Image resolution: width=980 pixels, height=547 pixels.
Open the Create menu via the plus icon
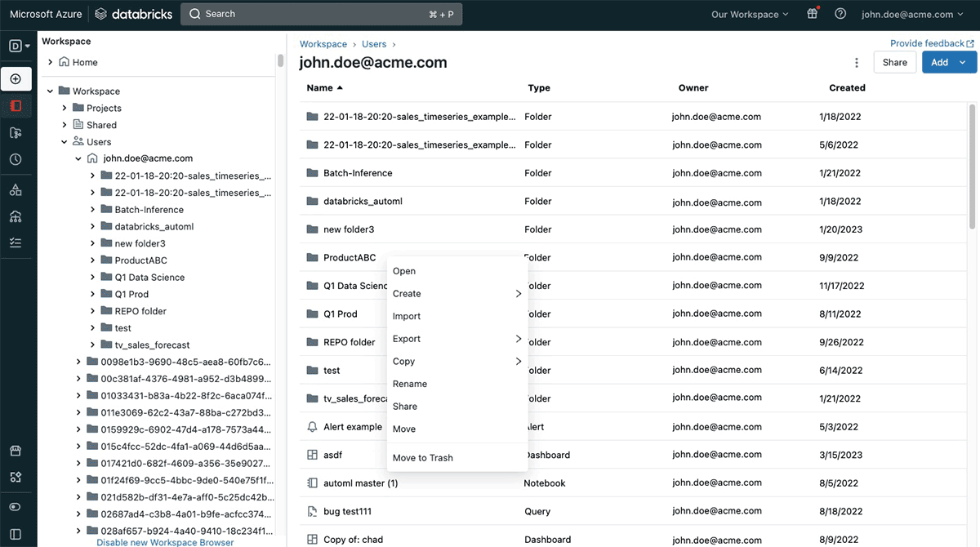(x=16, y=78)
